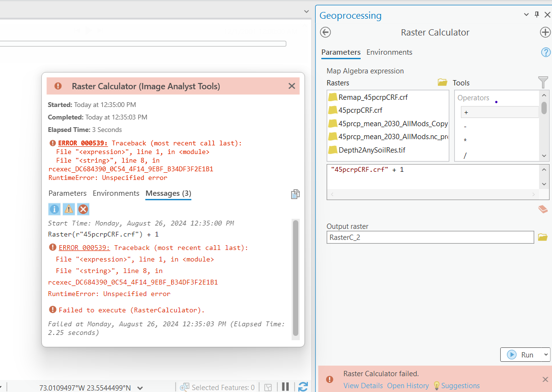Open the coordinate display dropdown in status bar

[x=140, y=387]
